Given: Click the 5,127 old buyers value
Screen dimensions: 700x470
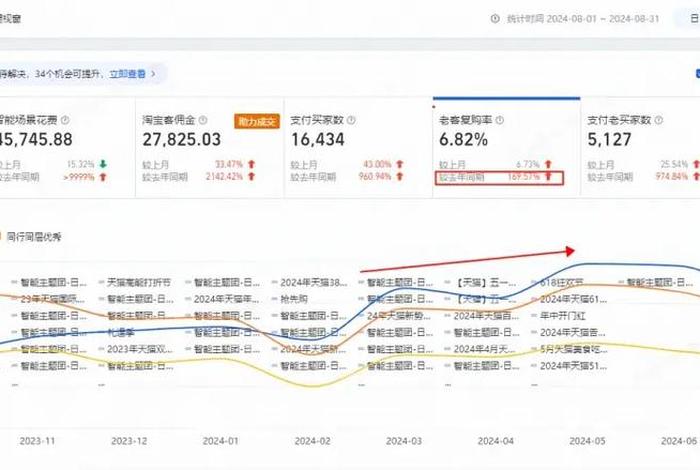Looking at the screenshot, I should click(609, 140).
